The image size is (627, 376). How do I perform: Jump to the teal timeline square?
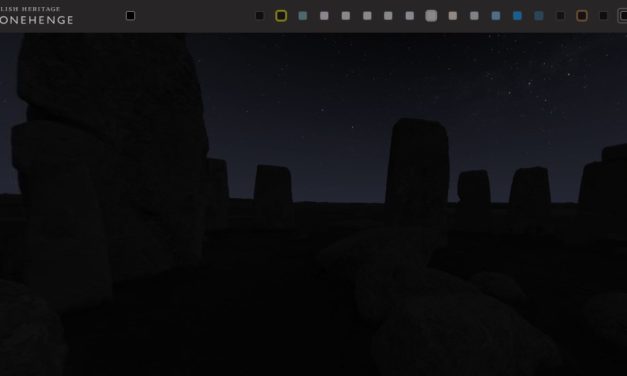(303, 16)
